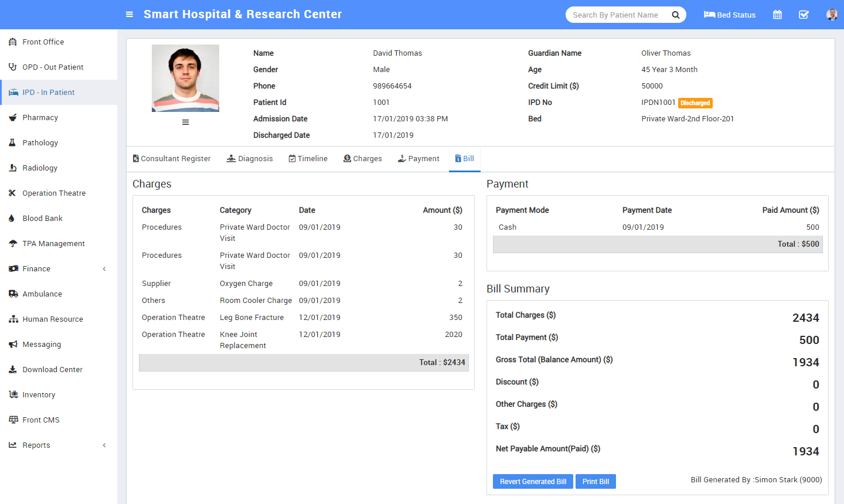
Task: Click the Cash payment mode entry
Action: click(x=508, y=227)
